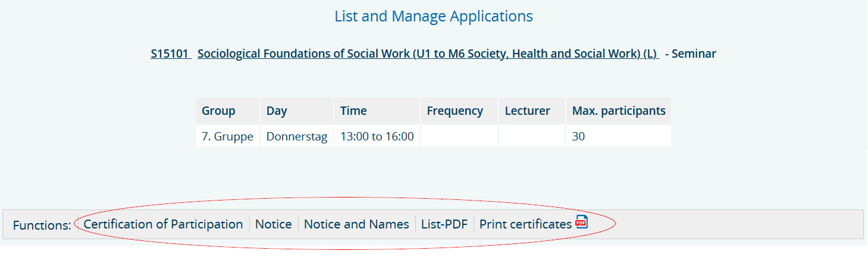This screenshot has width=868, height=260.
Task: Click the Time column header
Action: tap(377, 111)
